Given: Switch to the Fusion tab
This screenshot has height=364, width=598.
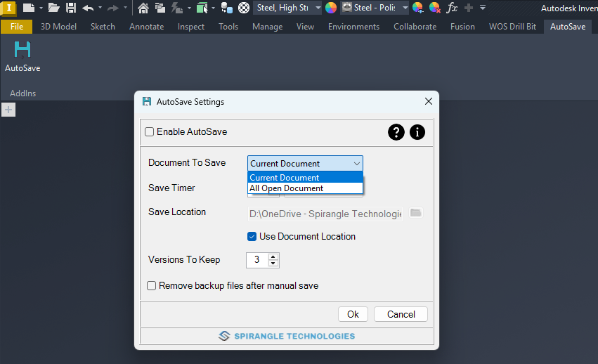Looking at the screenshot, I should (462, 27).
